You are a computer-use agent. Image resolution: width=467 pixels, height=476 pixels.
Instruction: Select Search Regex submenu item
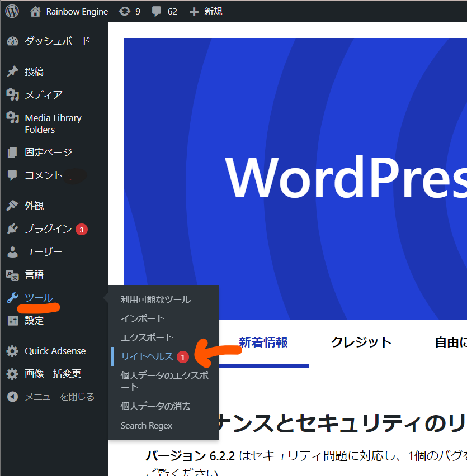point(146,426)
